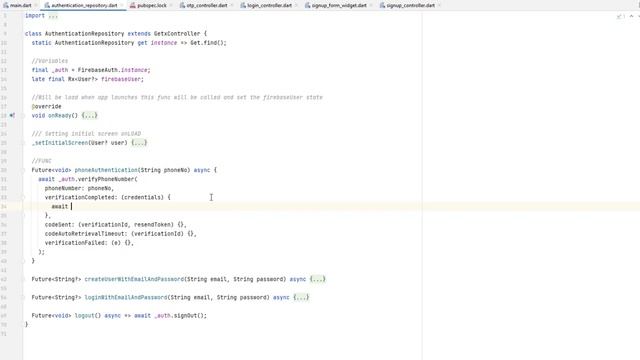This screenshot has width=640, height=360.
Task: Click _auth.signOut() call
Action: pos(179,316)
